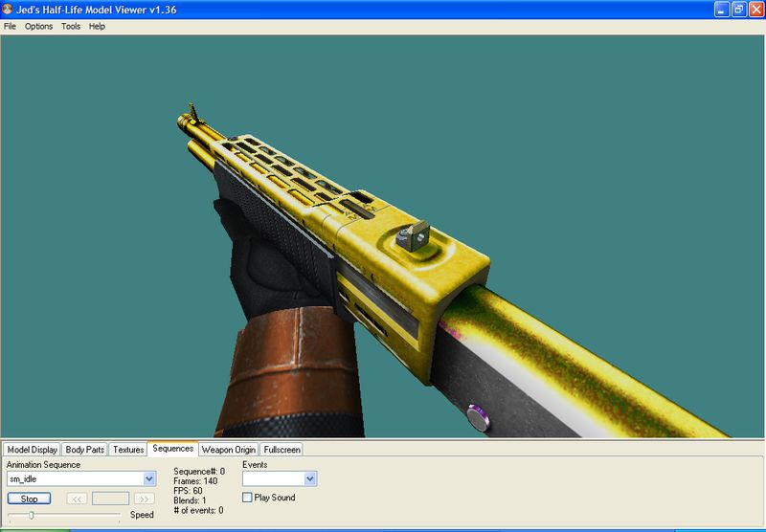Click the app icon in the title bar
766x532 pixels.
8,10
